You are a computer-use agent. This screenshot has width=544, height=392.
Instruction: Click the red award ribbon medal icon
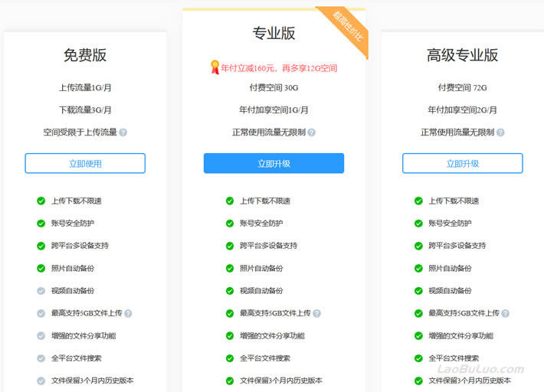(x=215, y=67)
